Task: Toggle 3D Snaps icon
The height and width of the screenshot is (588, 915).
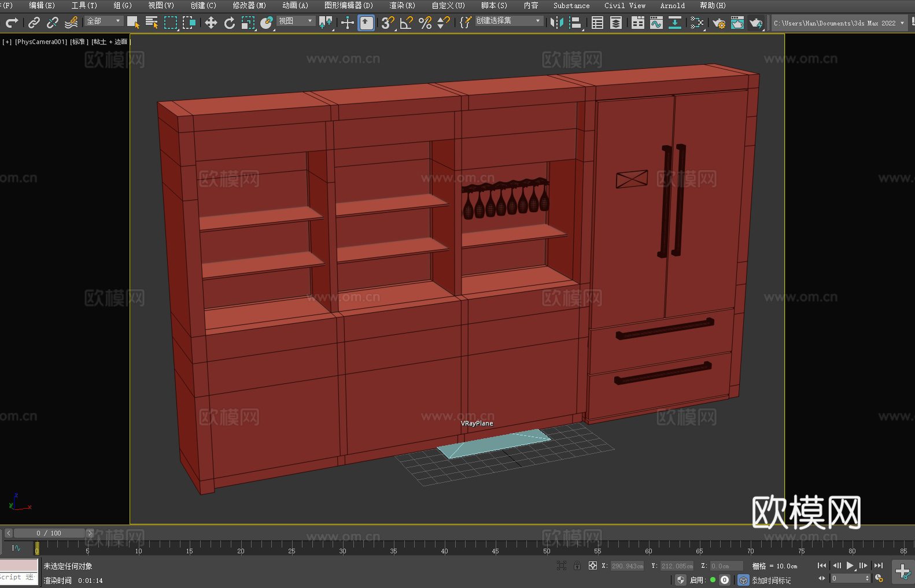Action: (388, 23)
